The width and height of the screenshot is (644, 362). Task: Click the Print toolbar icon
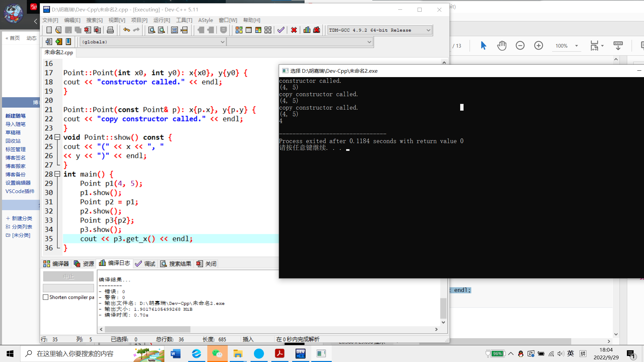tap(110, 30)
